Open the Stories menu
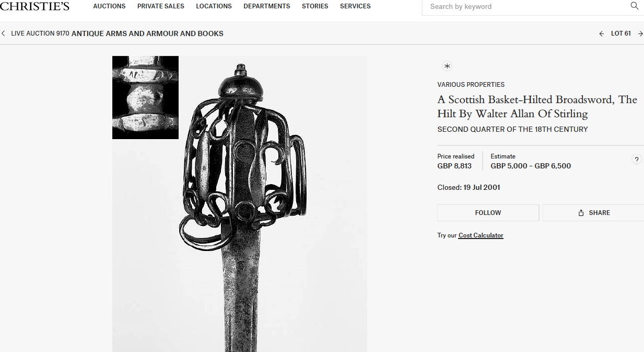This screenshot has width=644, height=352. tap(315, 6)
